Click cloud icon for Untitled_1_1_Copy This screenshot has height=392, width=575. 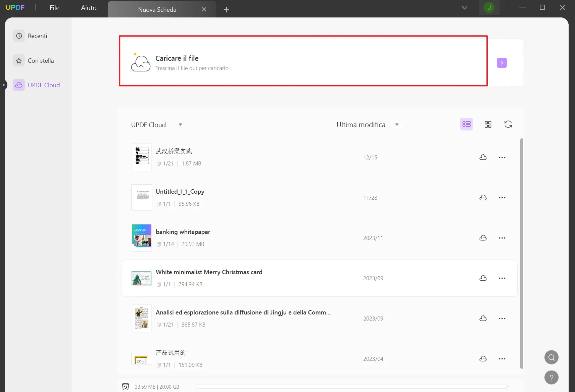pyautogui.click(x=483, y=198)
